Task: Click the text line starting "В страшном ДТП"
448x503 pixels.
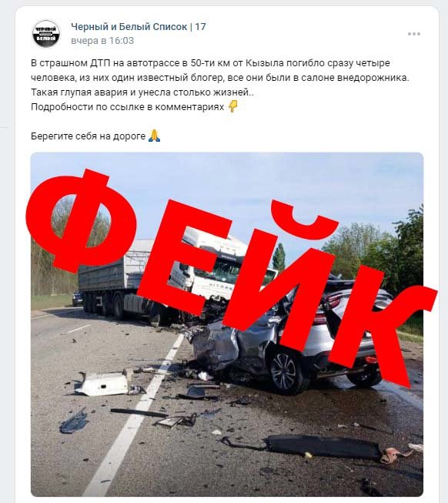Action: coord(210,63)
